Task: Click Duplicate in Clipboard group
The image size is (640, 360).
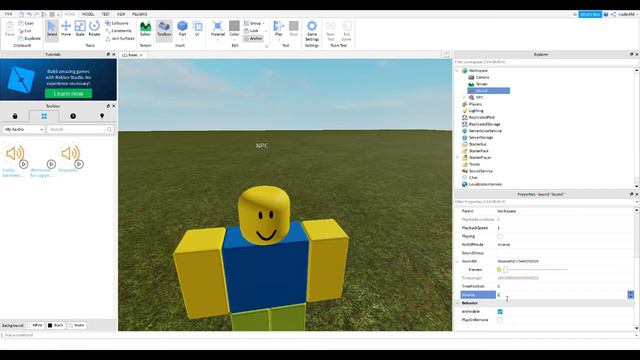Action: pos(29,38)
